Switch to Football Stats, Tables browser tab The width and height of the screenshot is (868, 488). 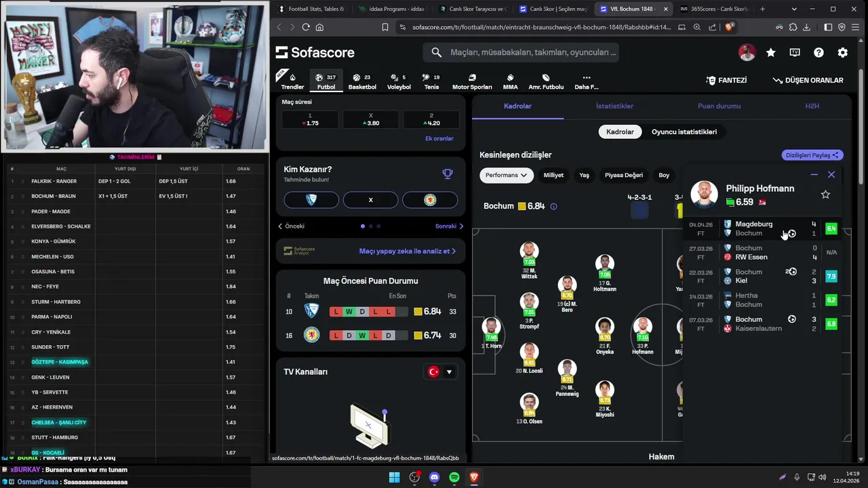(x=312, y=9)
